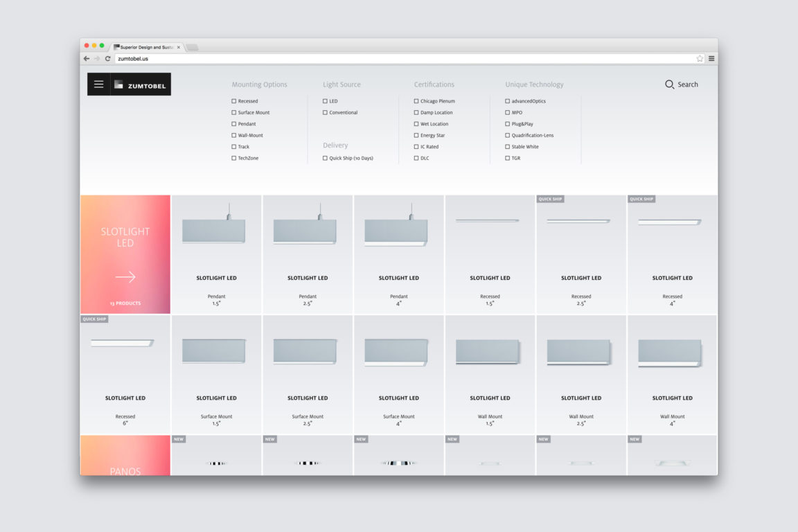
Task: Open the PANOS category tile
Action: pos(125,456)
